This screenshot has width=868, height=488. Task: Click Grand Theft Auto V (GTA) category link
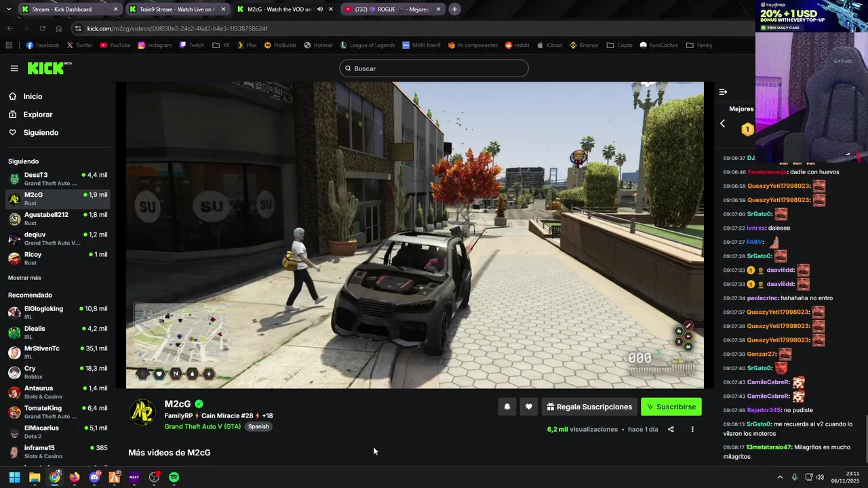pos(203,426)
